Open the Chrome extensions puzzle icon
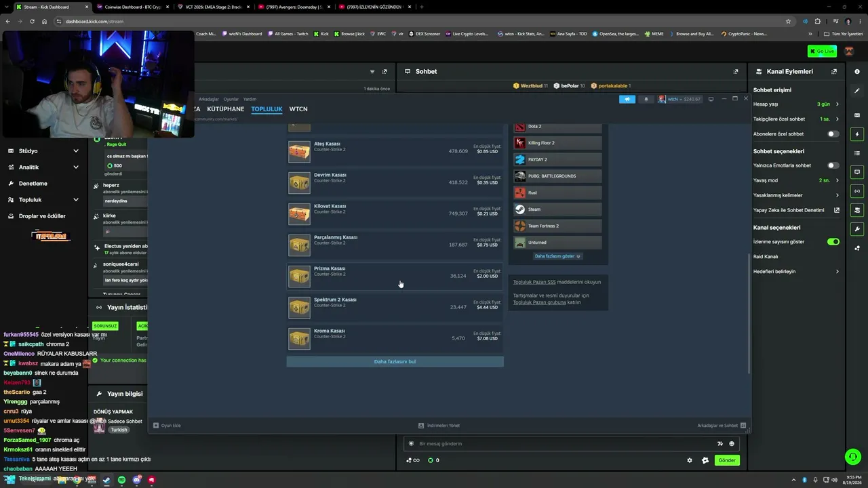868x488 pixels. [817, 21]
